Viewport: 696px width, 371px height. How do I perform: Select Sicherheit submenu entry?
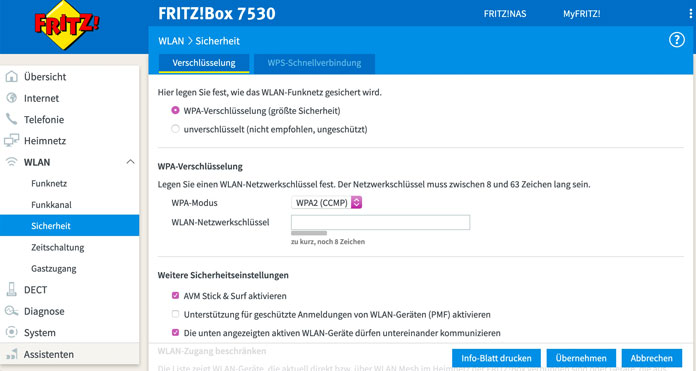point(70,225)
